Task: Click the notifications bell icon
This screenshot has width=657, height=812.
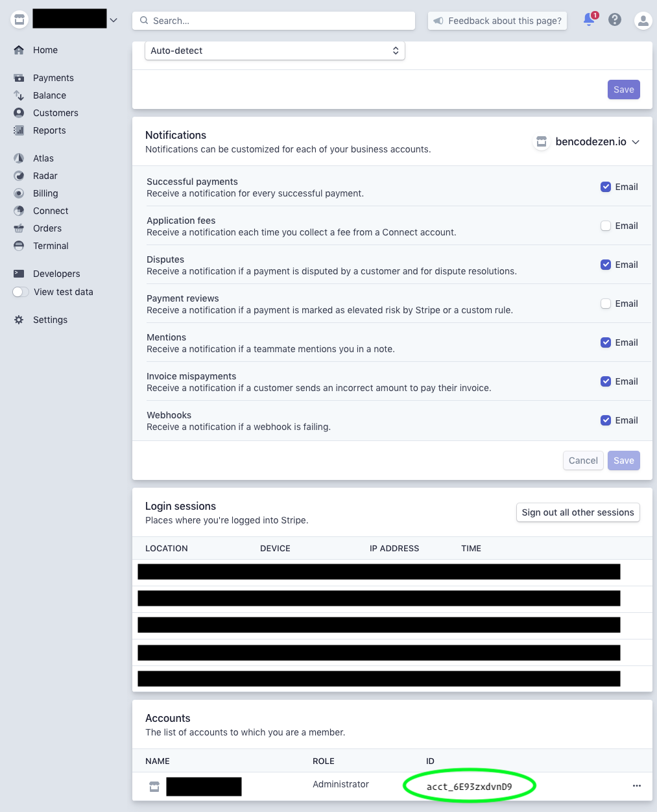Action: (x=588, y=20)
